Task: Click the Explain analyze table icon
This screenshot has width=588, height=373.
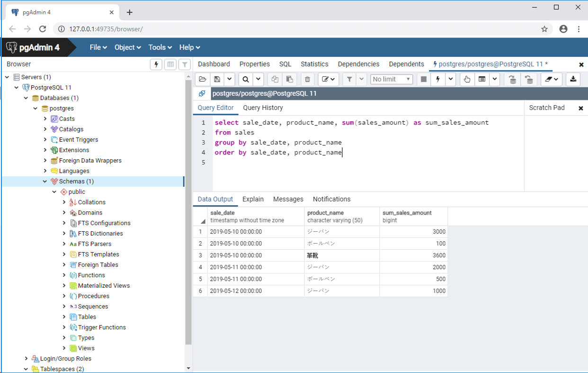Action: click(x=482, y=79)
